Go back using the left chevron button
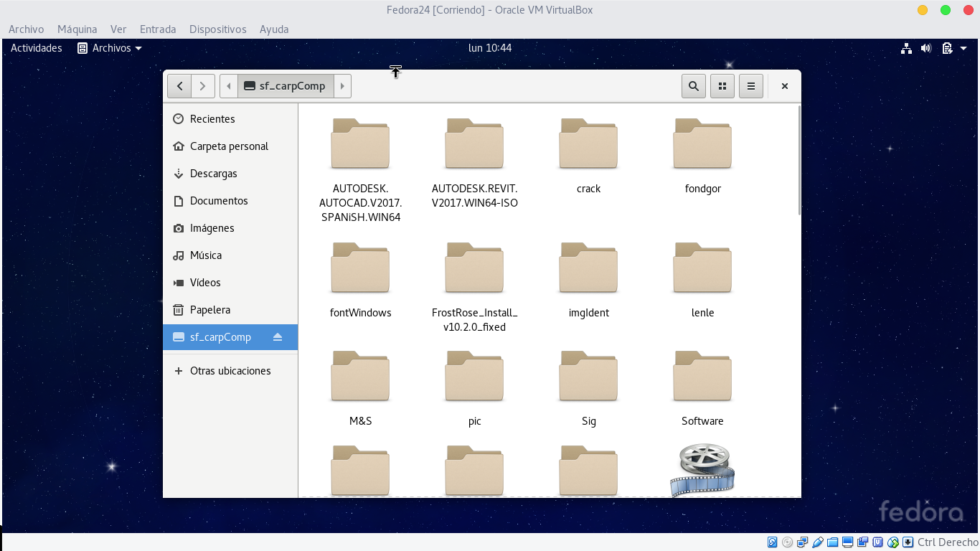Image resolution: width=980 pixels, height=551 pixels. 179,86
